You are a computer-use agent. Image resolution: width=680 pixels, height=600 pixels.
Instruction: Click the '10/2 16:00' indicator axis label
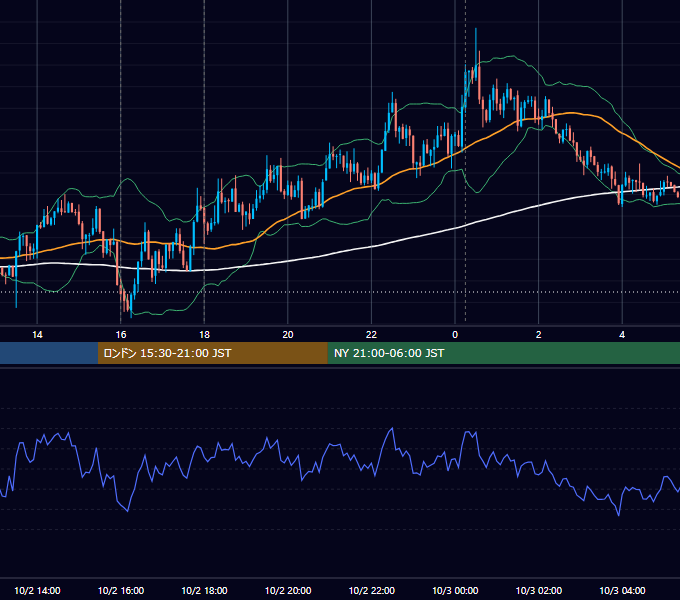(121, 590)
